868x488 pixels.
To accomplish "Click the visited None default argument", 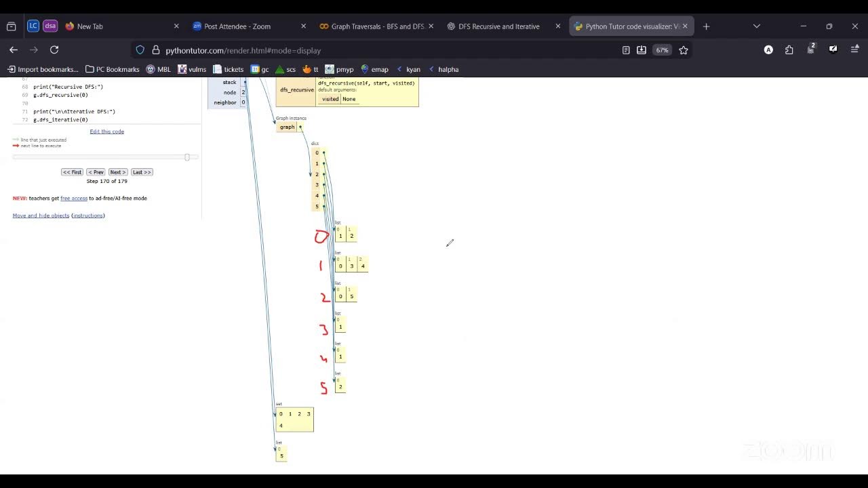I will pyautogui.click(x=339, y=99).
